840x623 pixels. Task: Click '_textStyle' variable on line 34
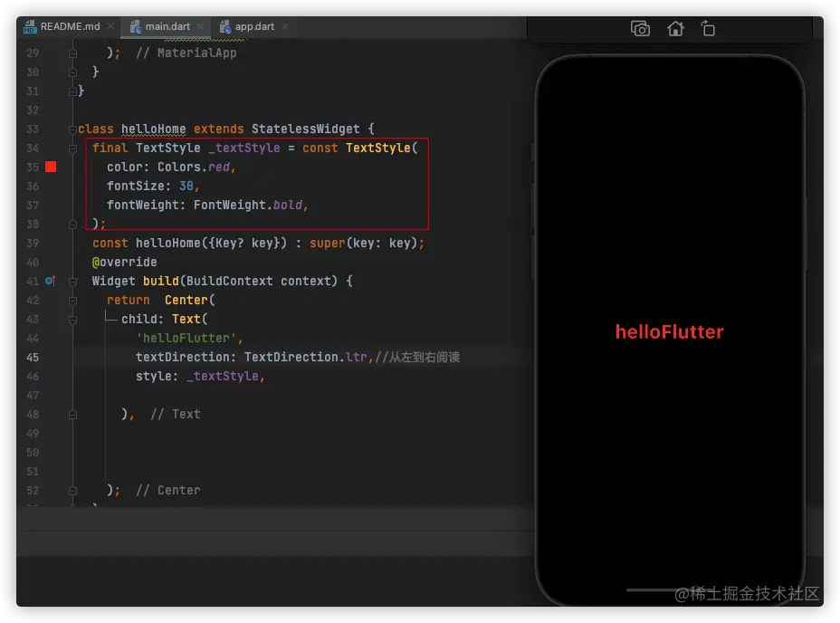point(243,148)
